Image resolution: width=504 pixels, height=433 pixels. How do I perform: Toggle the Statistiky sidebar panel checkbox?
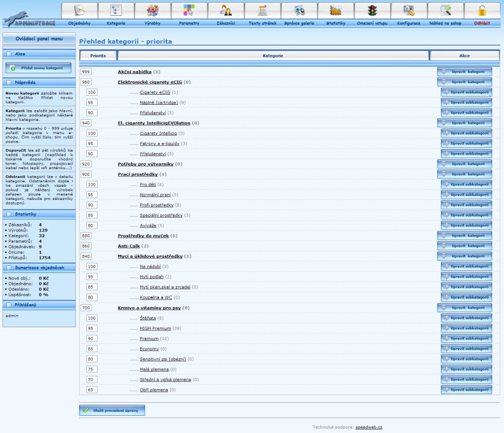[9, 214]
